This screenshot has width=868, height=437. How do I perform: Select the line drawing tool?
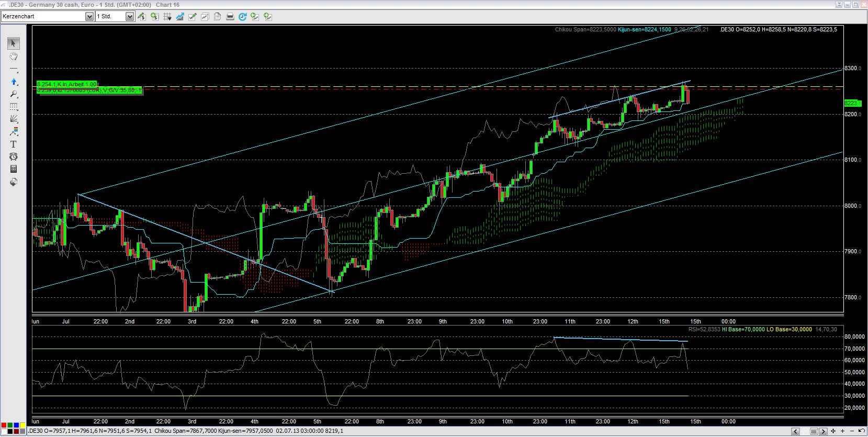click(14, 70)
